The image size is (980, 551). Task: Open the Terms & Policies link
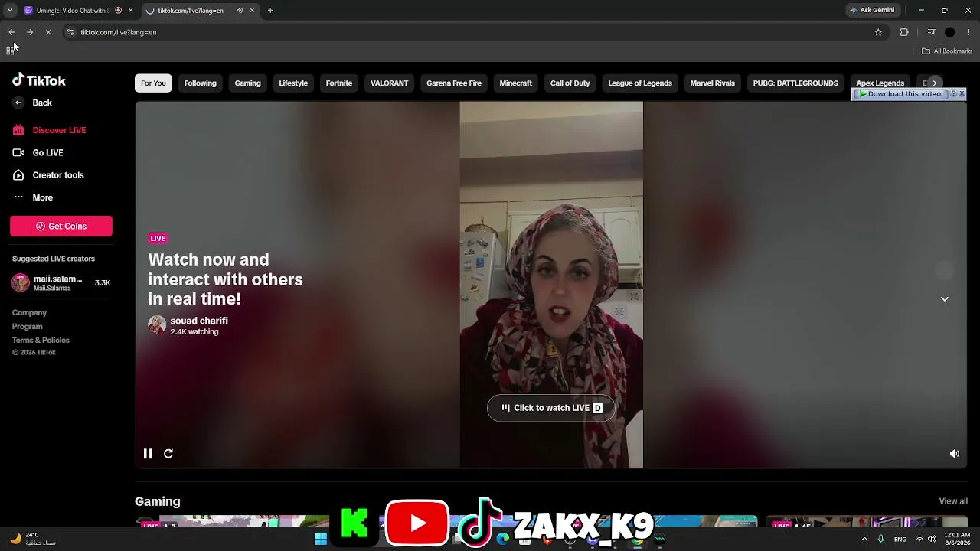[41, 341]
